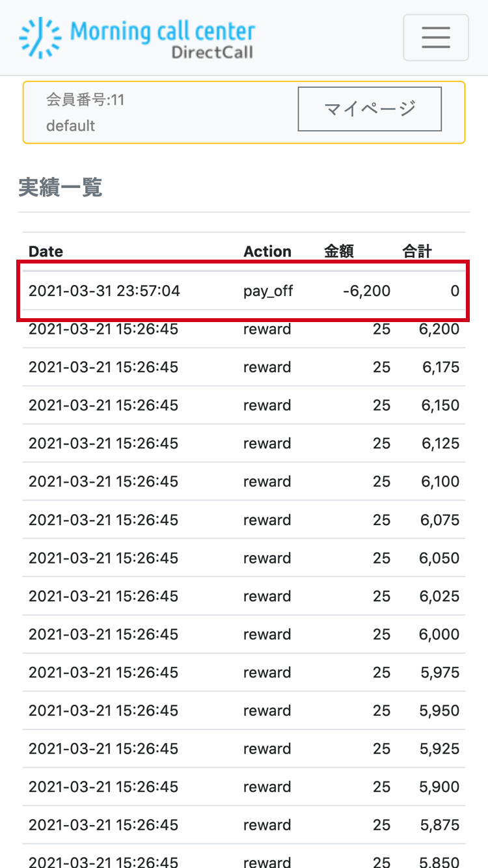Click the Morning call center logo
The image size is (488, 868).
tap(137, 38)
